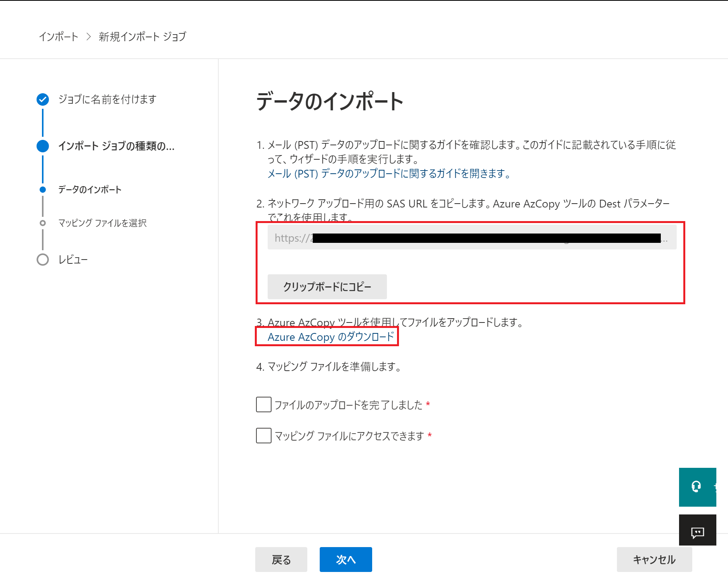Click the データのインポート page heading
728x584 pixels.
[330, 101]
